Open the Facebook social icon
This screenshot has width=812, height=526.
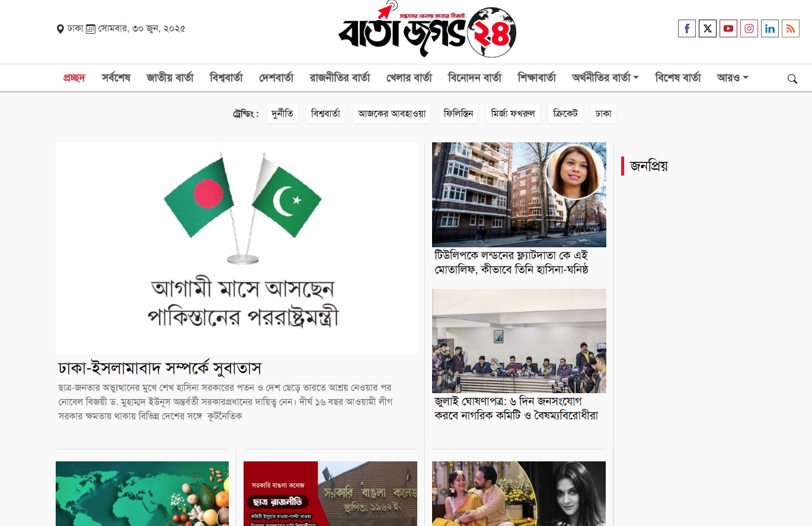tap(687, 28)
